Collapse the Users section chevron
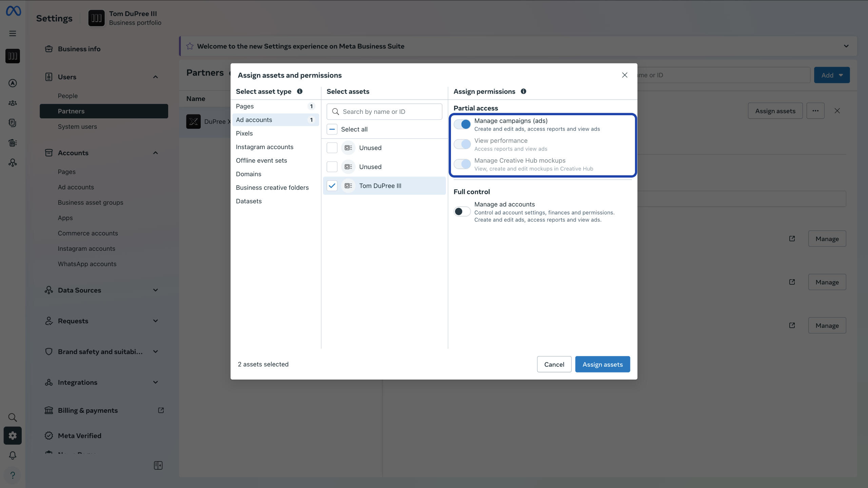 [155, 77]
